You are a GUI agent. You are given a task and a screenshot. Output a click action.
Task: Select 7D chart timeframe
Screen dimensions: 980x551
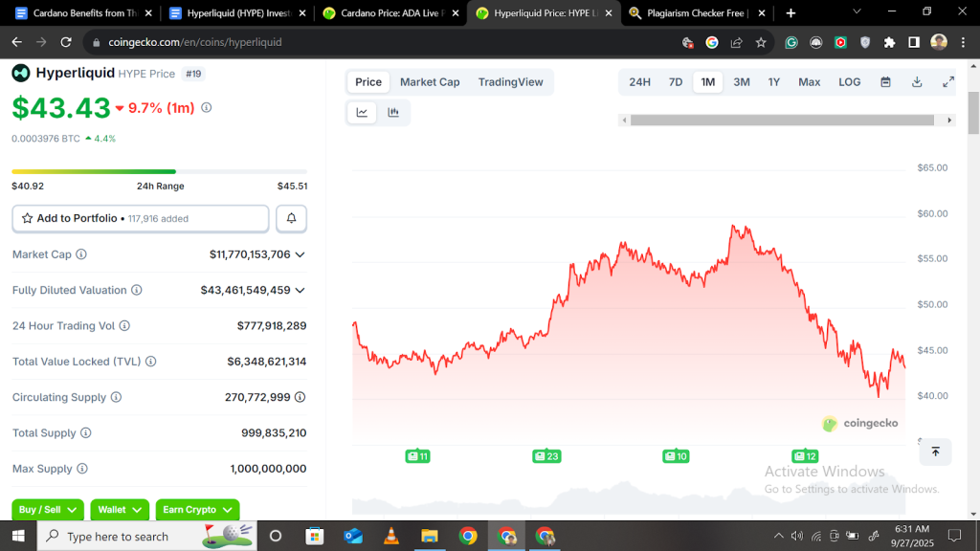pos(676,82)
